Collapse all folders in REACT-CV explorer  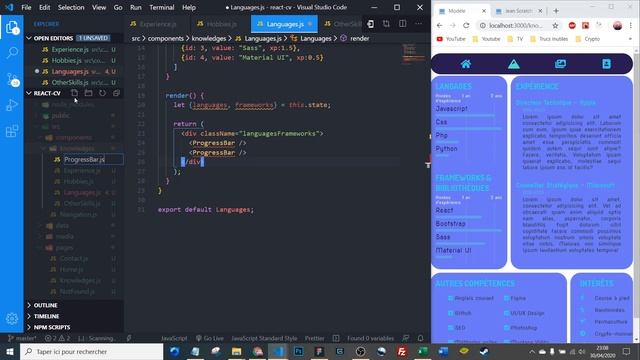116,93
